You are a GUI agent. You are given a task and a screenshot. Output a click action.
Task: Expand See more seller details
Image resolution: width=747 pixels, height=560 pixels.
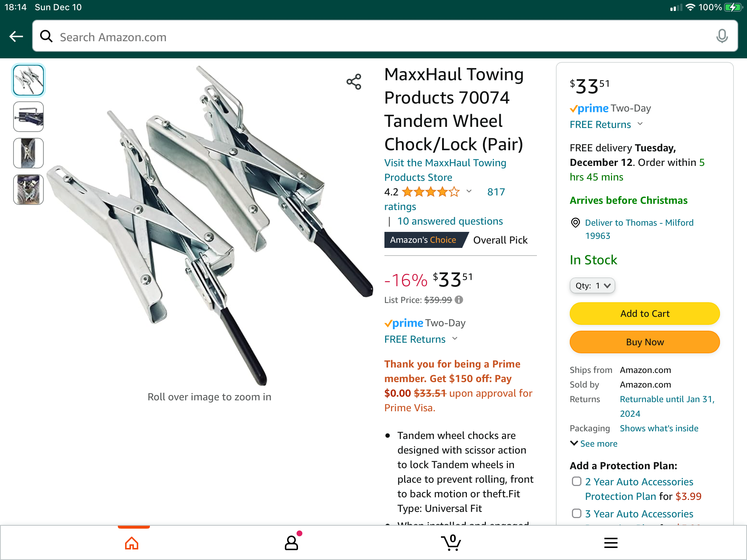[594, 444]
